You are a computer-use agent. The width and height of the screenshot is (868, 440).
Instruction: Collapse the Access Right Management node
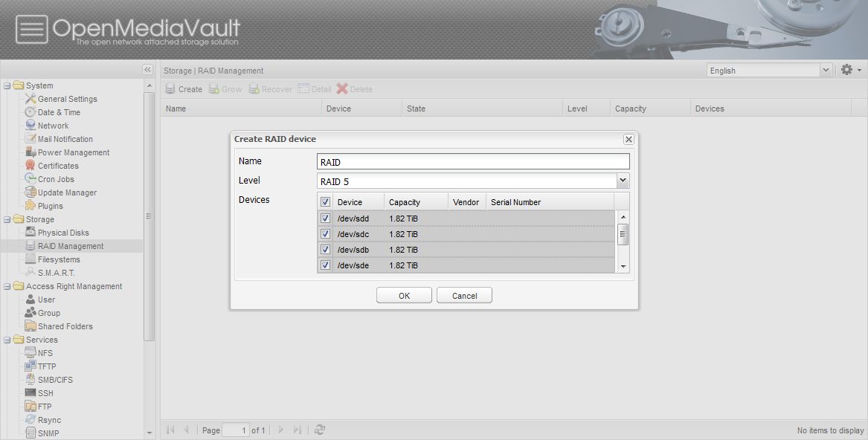pos(7,286)
